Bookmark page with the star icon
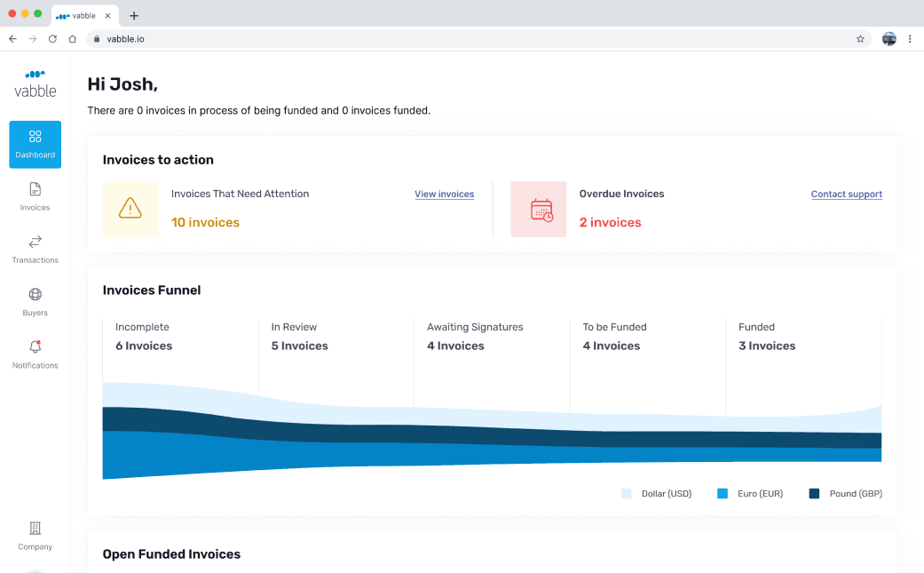The height and width of the screenshot is (573, 924). [860, 39]
